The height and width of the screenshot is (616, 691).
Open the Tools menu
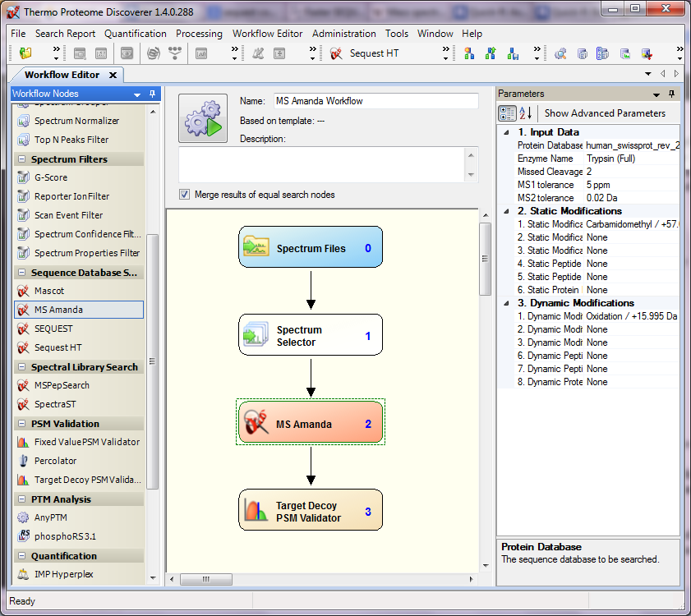(397, 34)
